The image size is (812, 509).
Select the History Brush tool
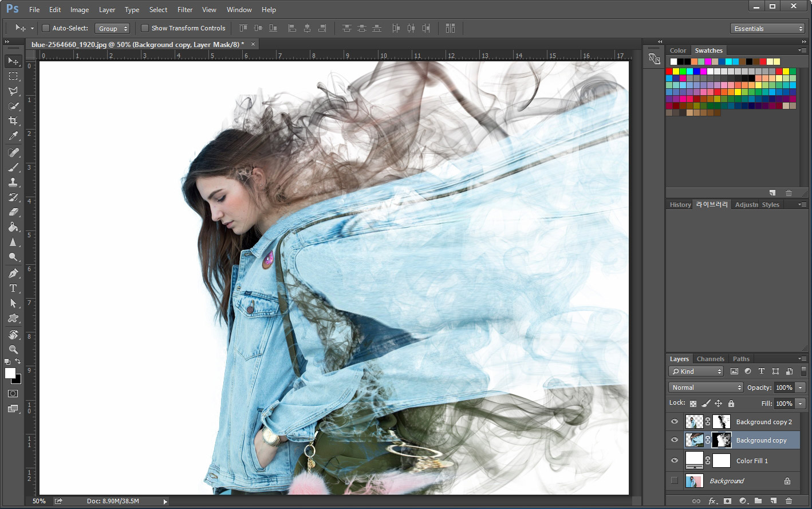click(x=13, y=197)
